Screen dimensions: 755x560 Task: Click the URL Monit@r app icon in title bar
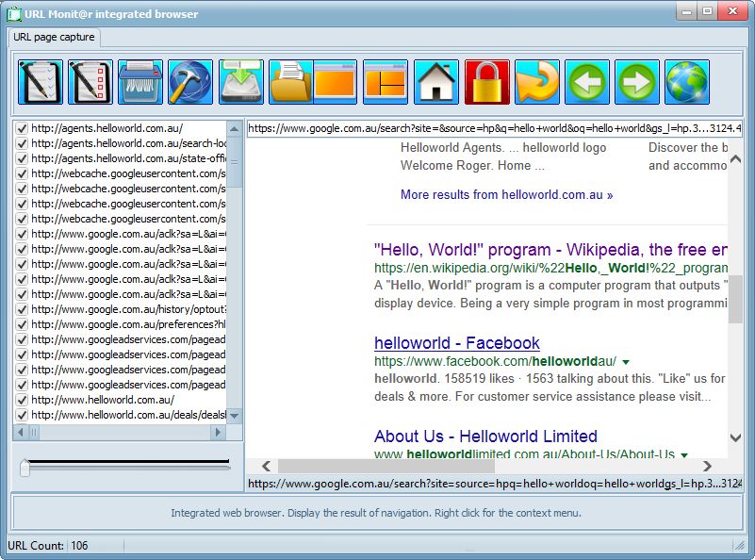click(x=14, y=14)
